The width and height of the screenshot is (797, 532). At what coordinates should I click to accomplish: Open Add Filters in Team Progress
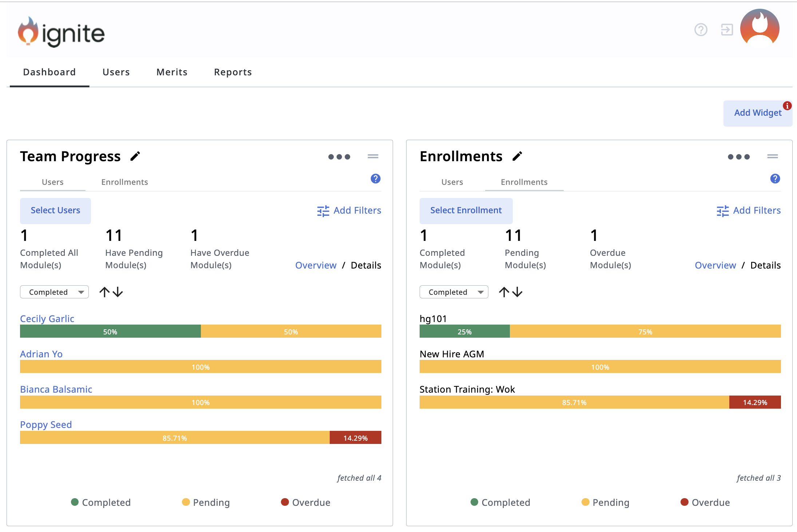point(349,211)
